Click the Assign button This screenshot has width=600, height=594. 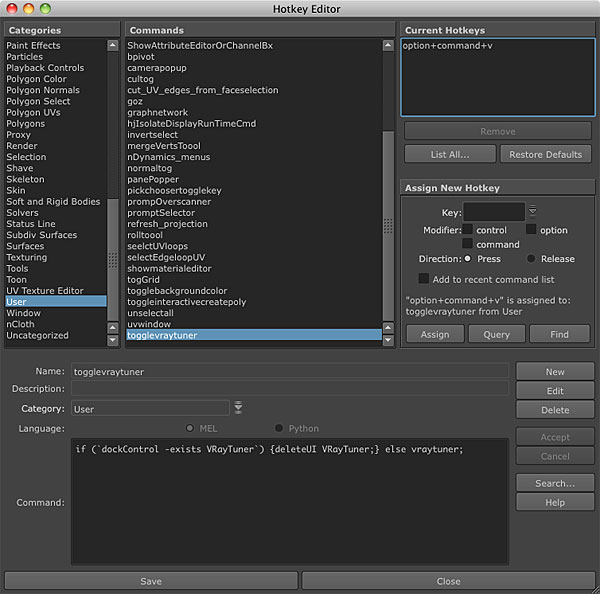pyautogui.click(x=435, y=334)
